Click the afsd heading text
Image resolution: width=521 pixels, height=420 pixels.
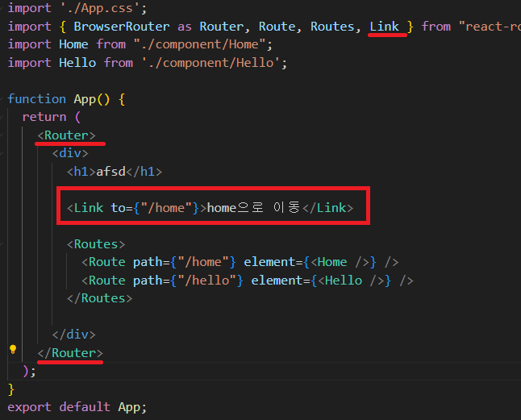pyautogui.click(x=110, y=172)
